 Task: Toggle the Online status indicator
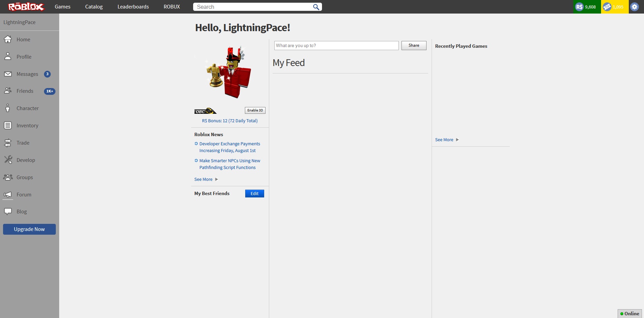pyautogui.click(x=629, y=314)
